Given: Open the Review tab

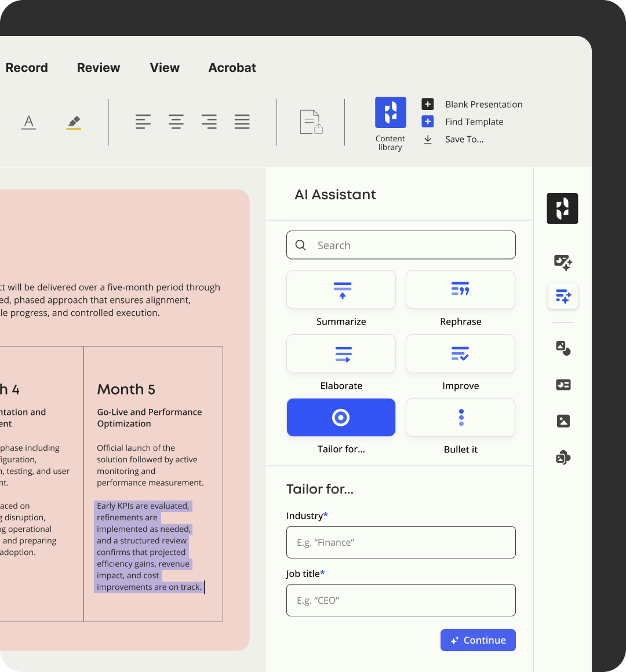Looking at the screenshot, I should [99, 68].
